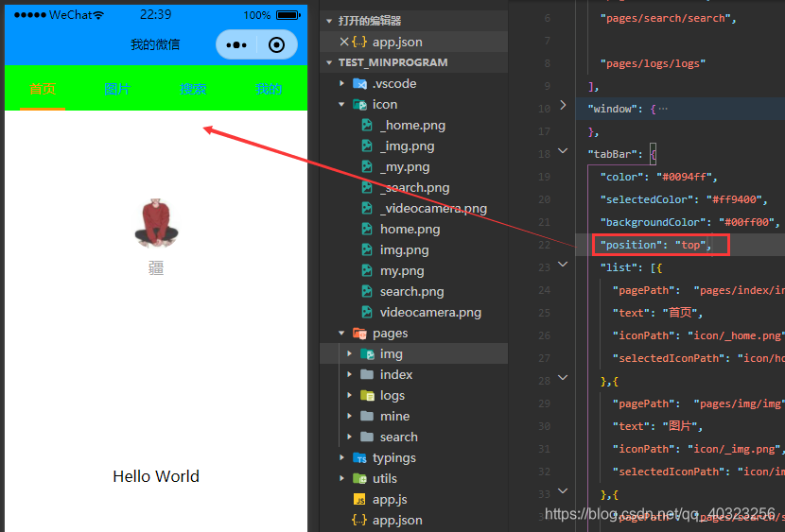The height and width of the screenshot is (532, 785).
Task: Expand the mine folder arrow
Action: 349,416
